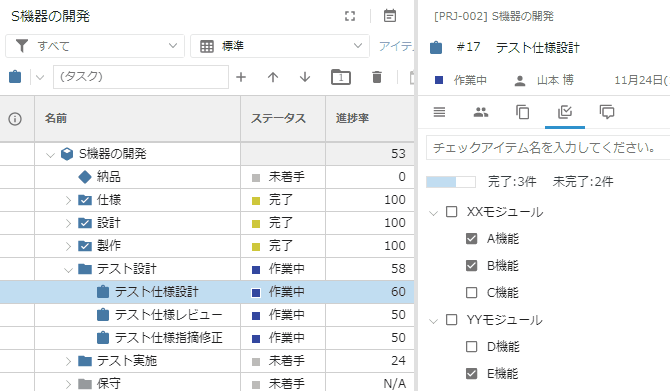This screenshot has width=670, height=391.
Task: Open the check items tab
Action: [565, 112]
